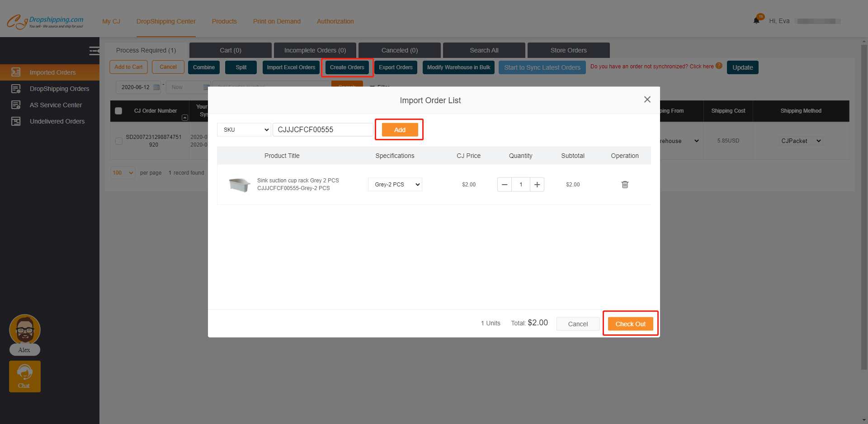Click the orange Add button
The height and width of the screenshot is (424, 868).
pyautogui.click(x=400, y=130)
